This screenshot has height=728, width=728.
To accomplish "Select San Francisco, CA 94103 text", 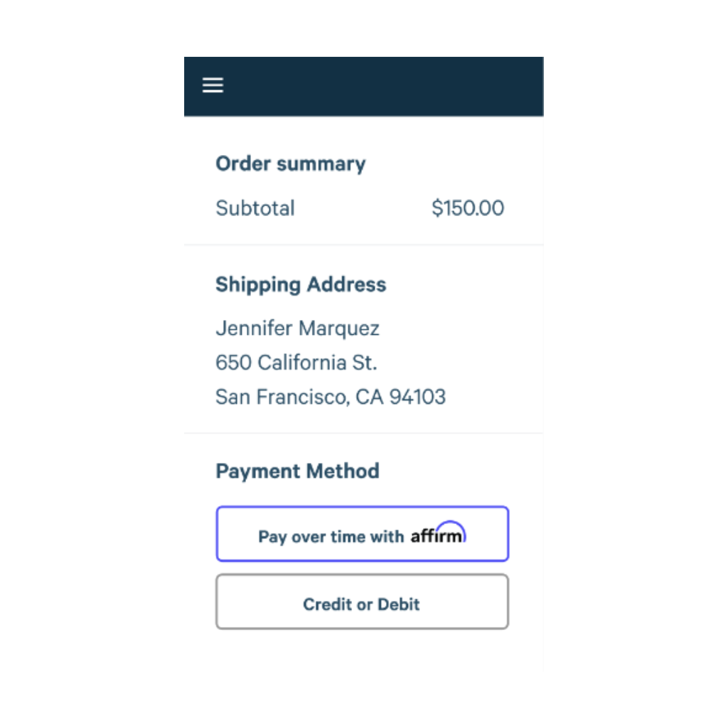I will click(x=330, y=397).
